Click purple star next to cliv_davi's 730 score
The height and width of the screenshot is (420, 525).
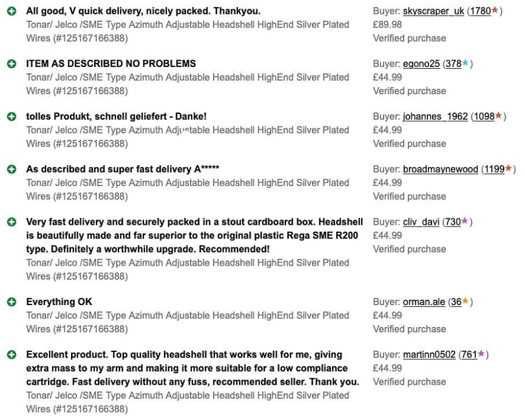[x=465, y=221]
